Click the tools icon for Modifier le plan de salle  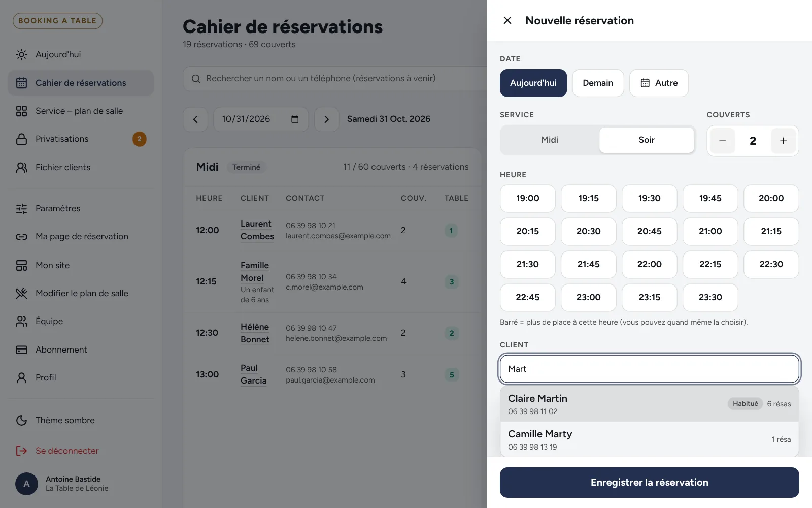(21, 293)
